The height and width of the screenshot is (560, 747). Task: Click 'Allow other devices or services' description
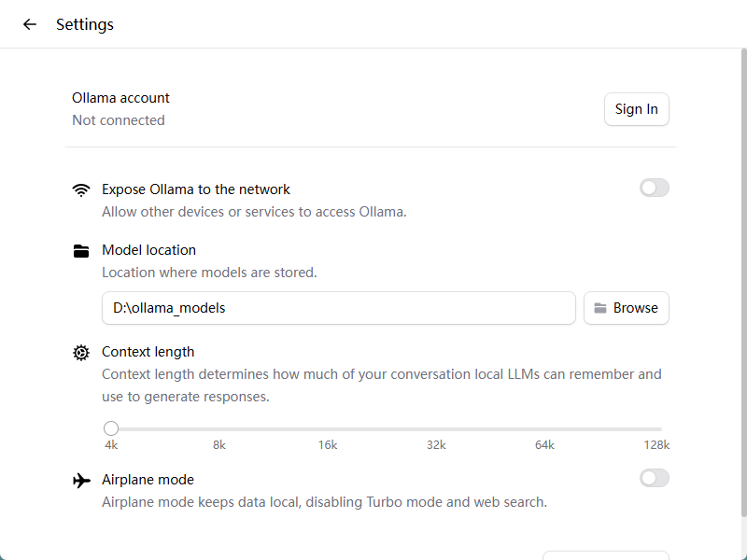[x=254, y=212]
